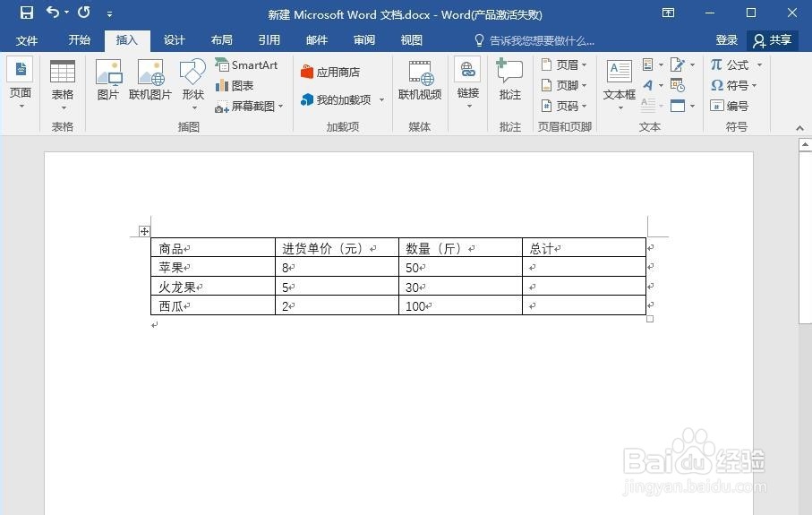The image size is (812, 515).
Task: Open customize quick access toolbar arrow
Action: tap(110, 14)
